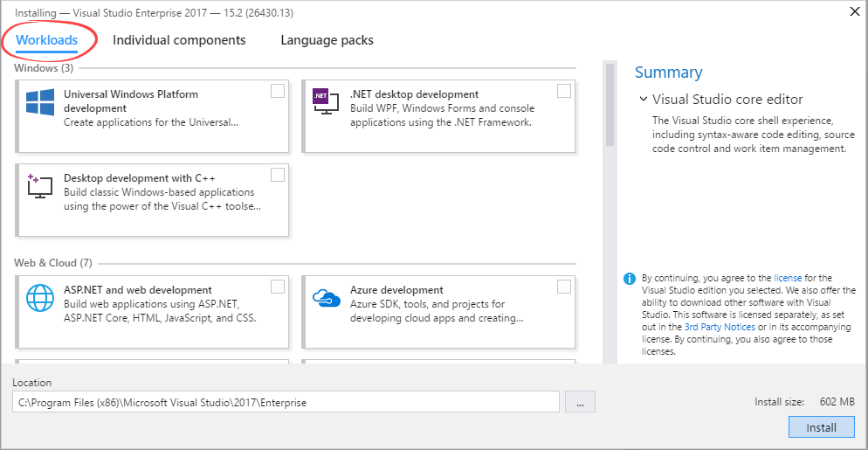Enable Desktop development with C++ checkbox

(278, 175)
